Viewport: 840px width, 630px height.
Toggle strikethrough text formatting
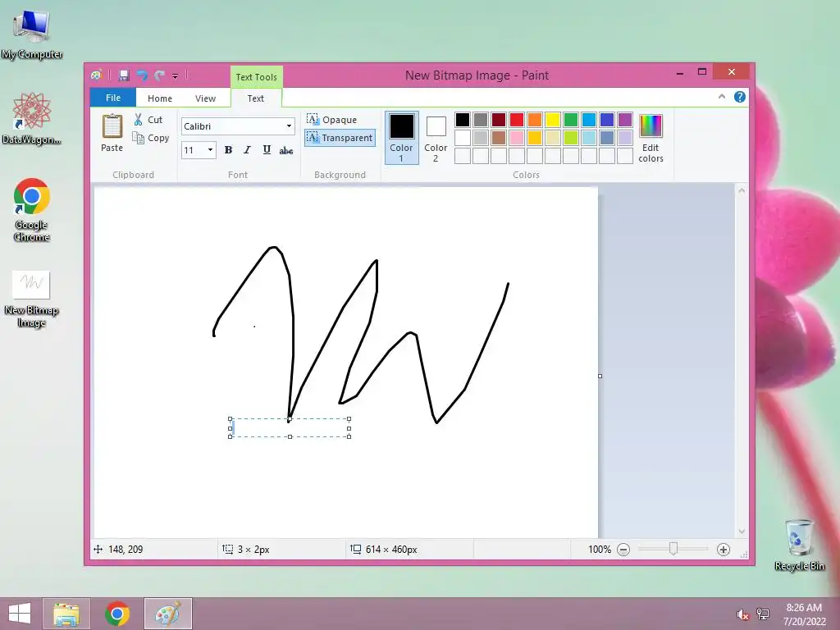[x=286, y=151]
